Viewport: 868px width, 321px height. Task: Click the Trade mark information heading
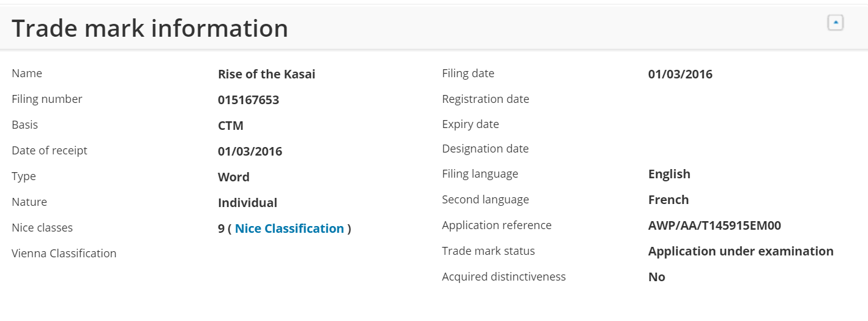(150, 28)
